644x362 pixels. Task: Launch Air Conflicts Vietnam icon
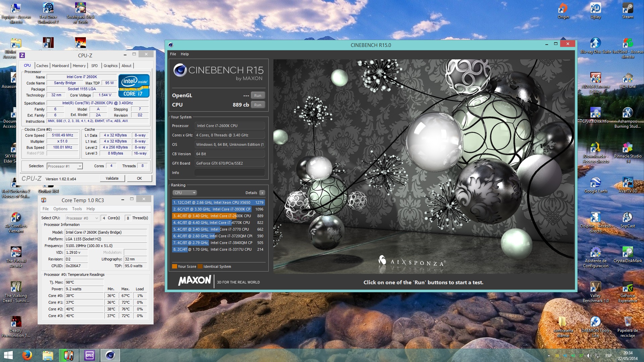16,223
